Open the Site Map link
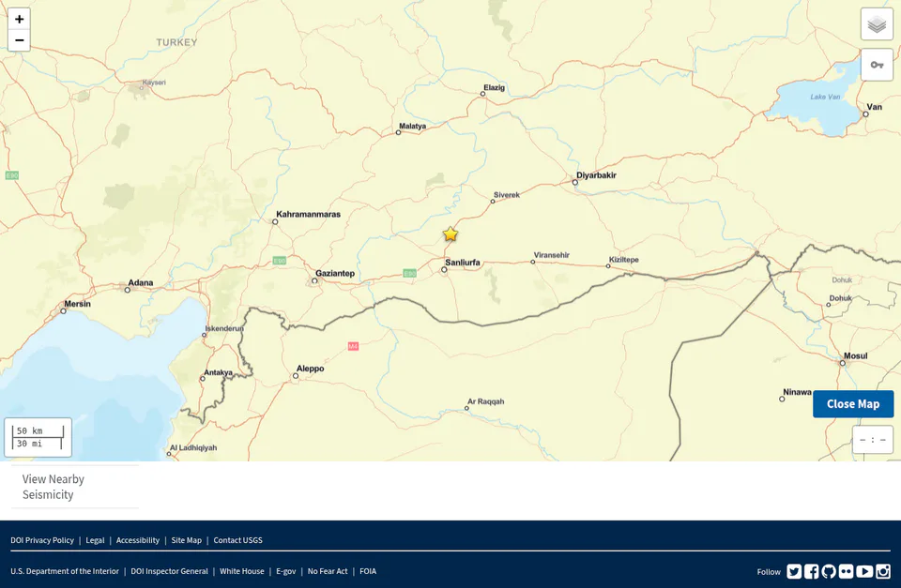Viewport: 901px width, 588px height. click(186, 540)
